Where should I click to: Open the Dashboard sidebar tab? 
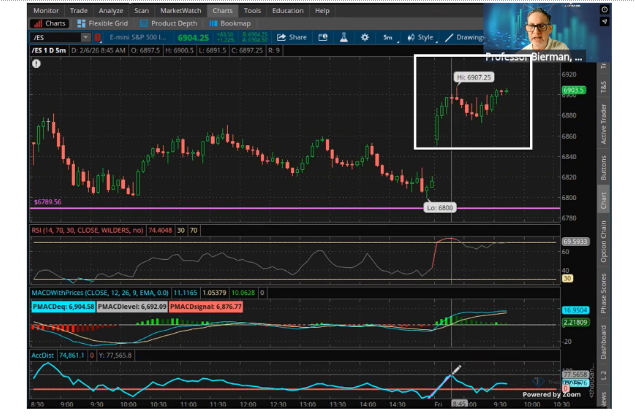(603, 342)
